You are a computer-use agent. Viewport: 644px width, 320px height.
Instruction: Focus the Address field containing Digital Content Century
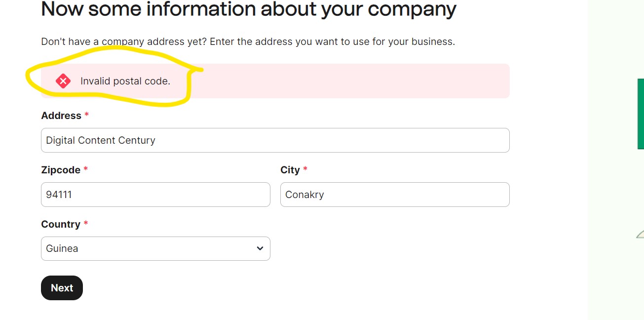[x=275, y=140]
